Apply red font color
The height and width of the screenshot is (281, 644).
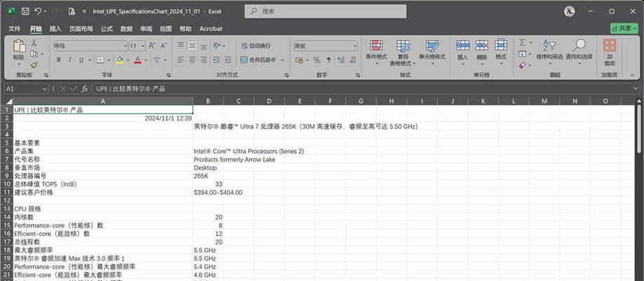pos(137,60)
